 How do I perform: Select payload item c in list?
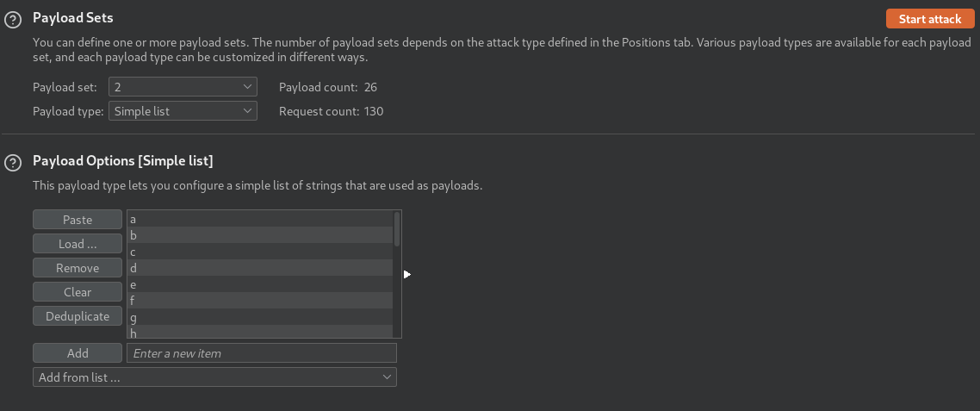pos(260,252)
